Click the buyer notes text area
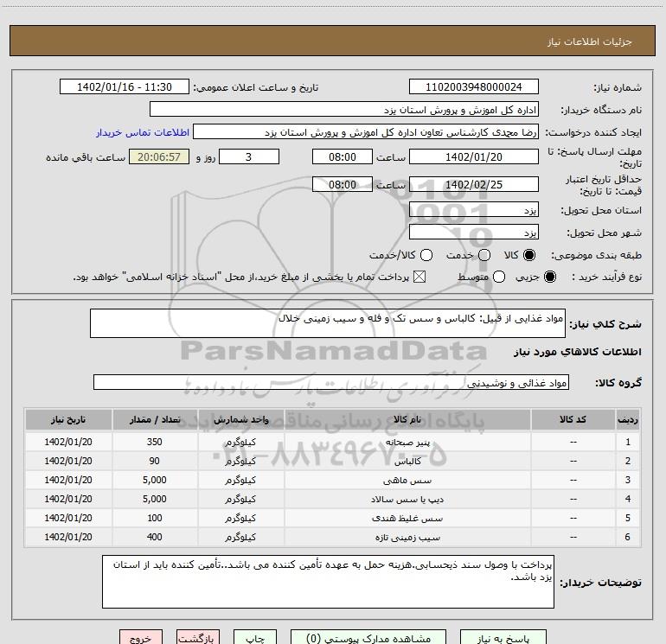This screenshot has width=666, height=644. 328,582
